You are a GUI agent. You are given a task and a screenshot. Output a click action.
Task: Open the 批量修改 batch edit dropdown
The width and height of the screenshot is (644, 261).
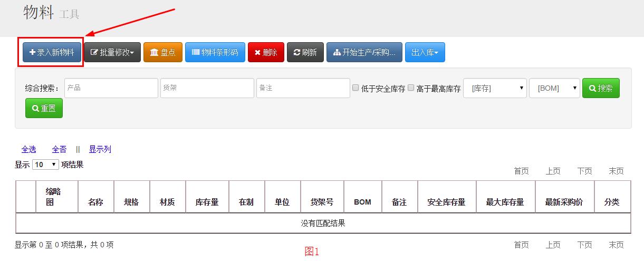pos(112,52)
